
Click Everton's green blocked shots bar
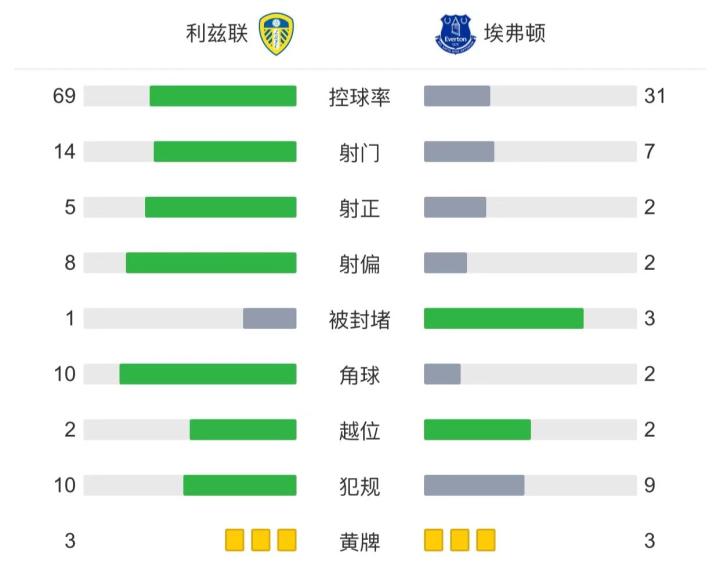click(x=504, y=318)
